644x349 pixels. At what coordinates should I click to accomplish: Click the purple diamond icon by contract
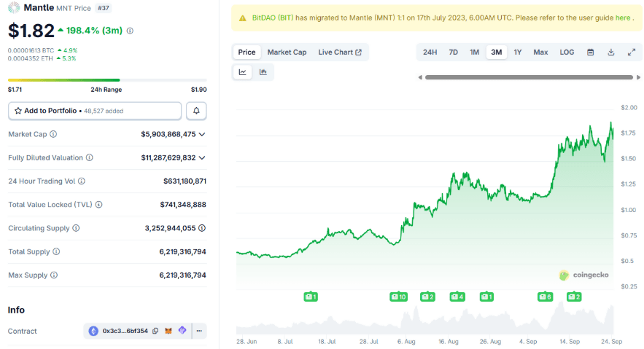click(x=182, y=330)
